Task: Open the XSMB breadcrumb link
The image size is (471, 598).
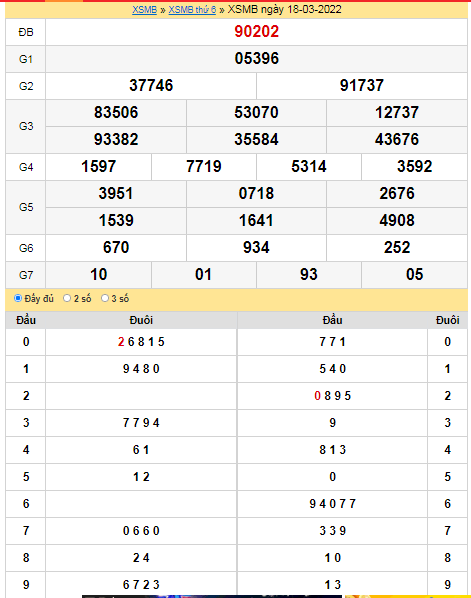Action: [145, 10]
